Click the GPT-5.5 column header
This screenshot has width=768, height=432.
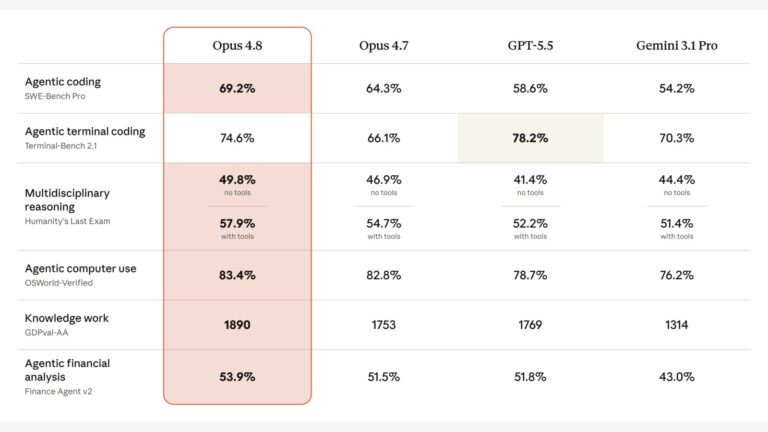530,46
